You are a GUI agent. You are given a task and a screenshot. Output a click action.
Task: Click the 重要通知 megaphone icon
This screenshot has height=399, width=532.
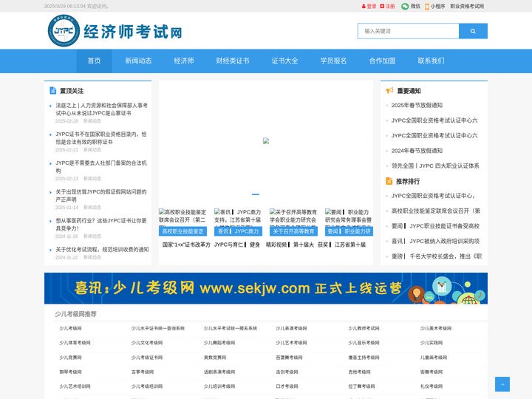[389, 91]
